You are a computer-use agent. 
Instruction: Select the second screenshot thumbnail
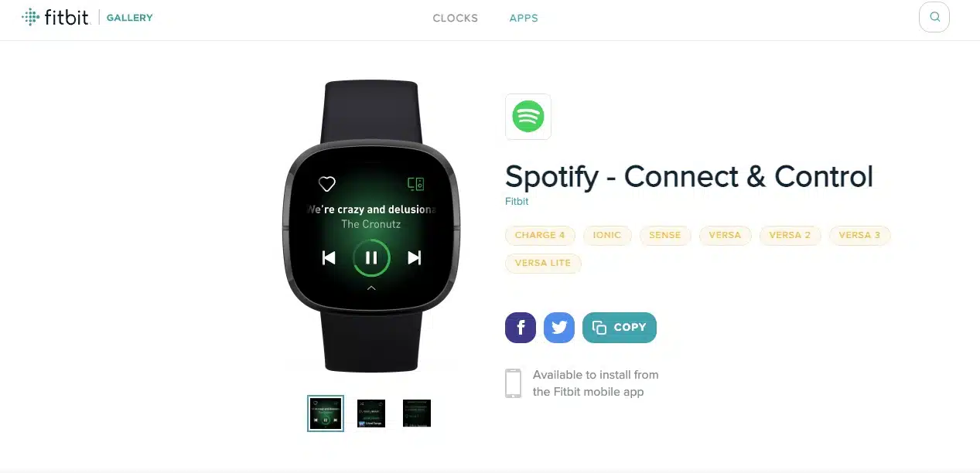pos(371,413)
